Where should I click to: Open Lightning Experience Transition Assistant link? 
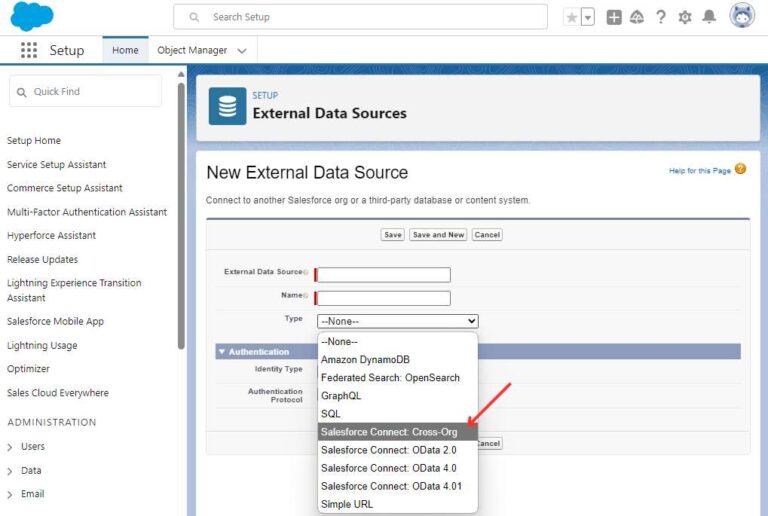(x=74, y=290)
